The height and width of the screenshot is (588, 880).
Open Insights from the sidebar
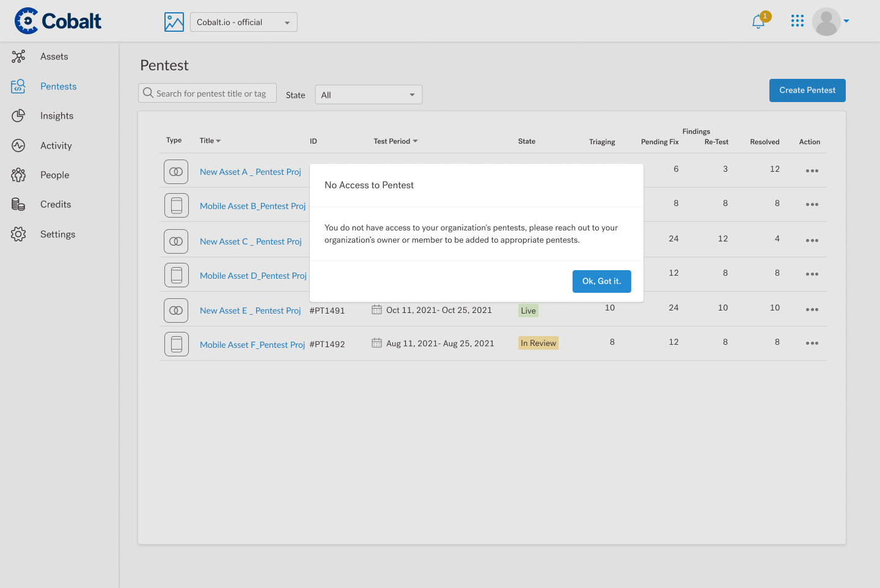pos(56,116)
